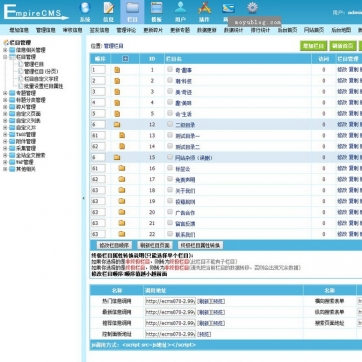Open the 模板 window icon in top navigation
Image resolution: width=362 pixels, height=362 pixels.
(156, 8)
